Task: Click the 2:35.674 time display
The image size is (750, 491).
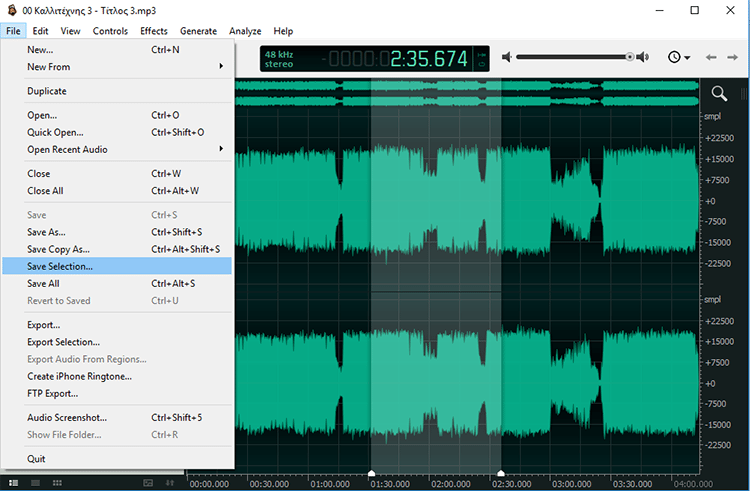Action: (429, 59)
